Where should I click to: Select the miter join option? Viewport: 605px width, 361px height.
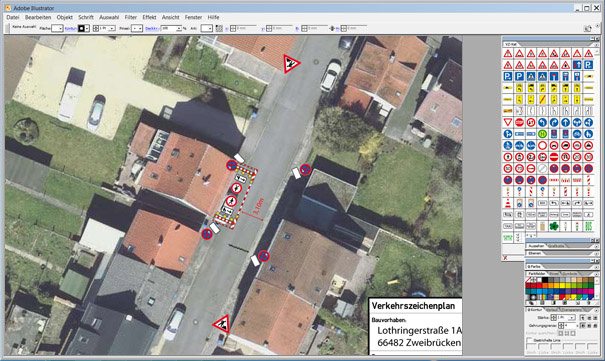tap(583, 326)
